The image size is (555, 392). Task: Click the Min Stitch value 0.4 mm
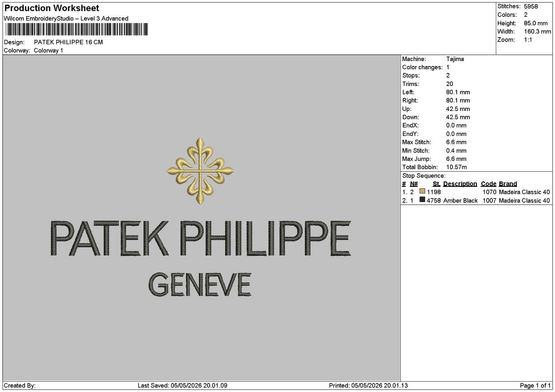[x=456, y=151]
